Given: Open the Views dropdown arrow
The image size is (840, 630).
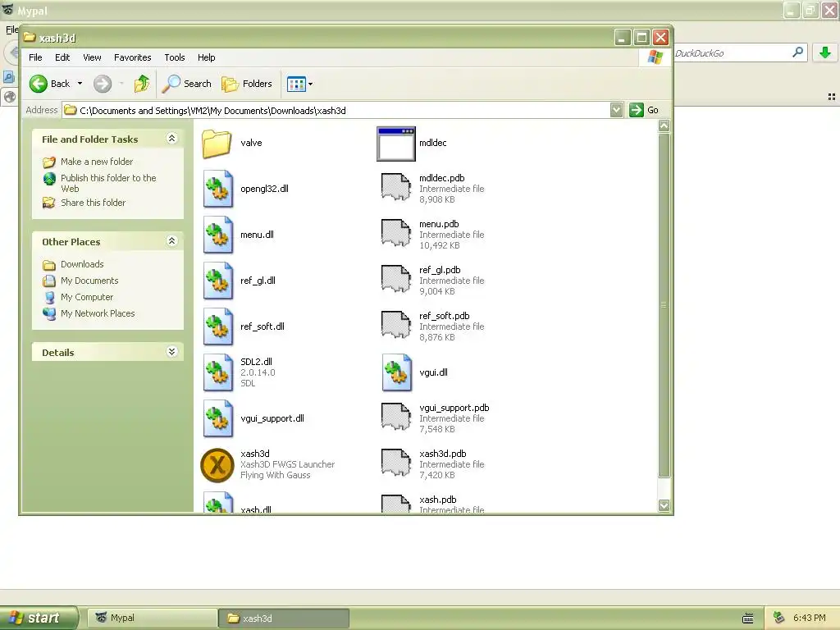Looking at the screenshot, I should (311, 84).
